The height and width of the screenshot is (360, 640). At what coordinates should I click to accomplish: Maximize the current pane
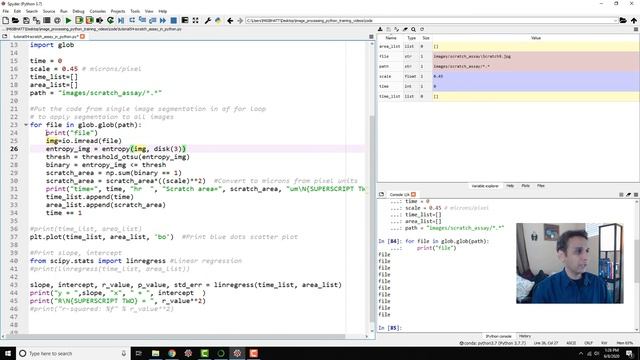point(196,20)
